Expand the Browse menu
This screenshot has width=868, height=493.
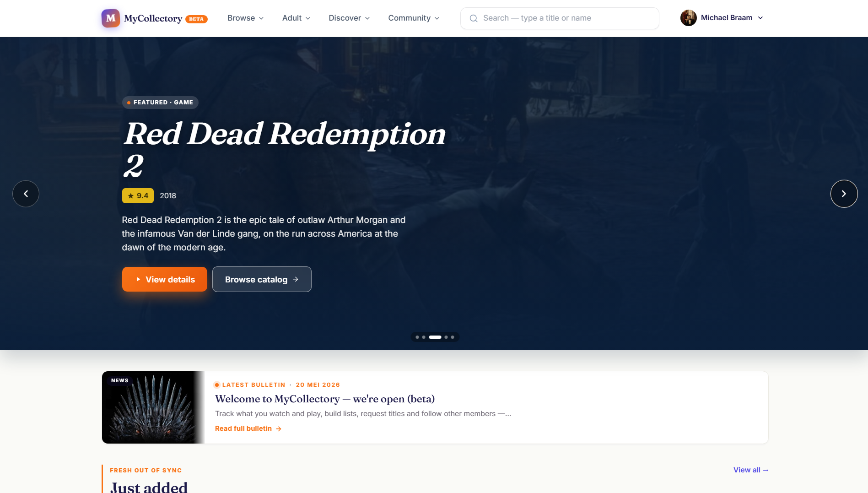point(246,18)
